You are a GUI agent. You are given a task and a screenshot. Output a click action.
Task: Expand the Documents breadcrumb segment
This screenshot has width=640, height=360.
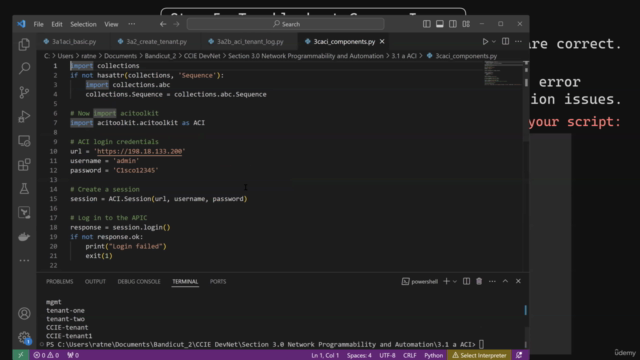[x=120, y=56]
